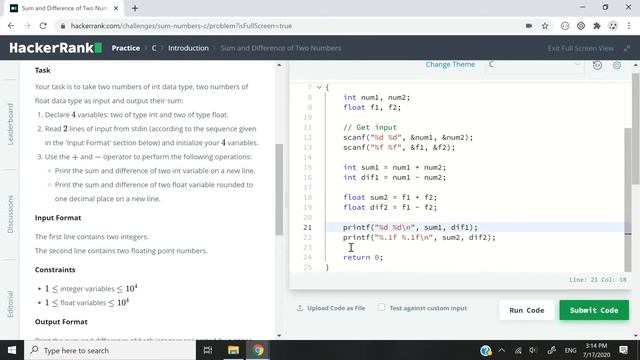Click Run Code
This screenshot has width=640, height=360.
(x=527, y=310)
